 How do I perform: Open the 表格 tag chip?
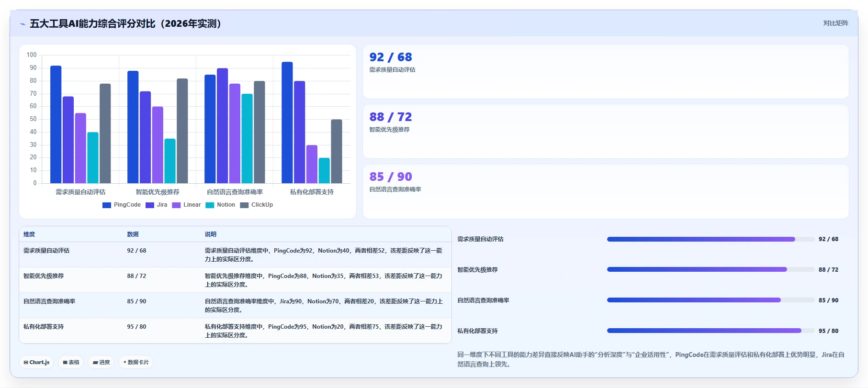[71, 362]
